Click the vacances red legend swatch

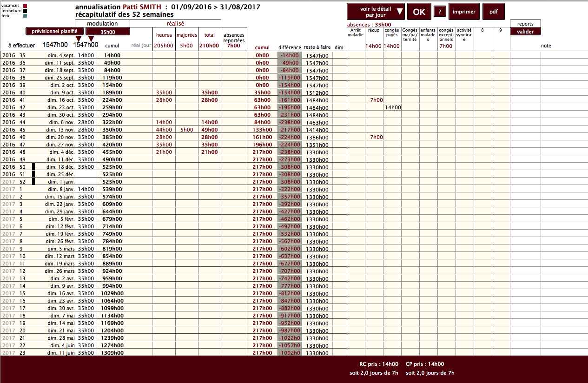pos(25,6)
